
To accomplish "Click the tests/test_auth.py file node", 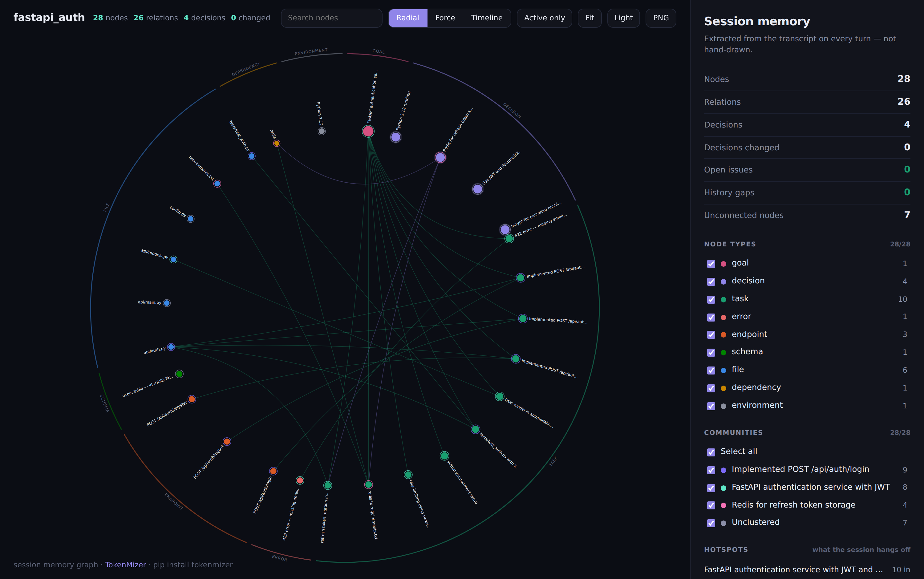I will click(252, 156).
